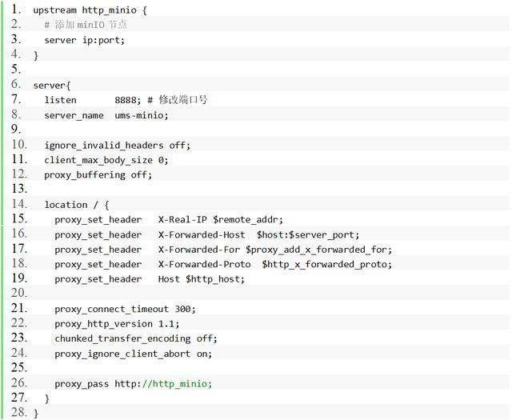Click proxy_http_version 1.1 line
Viewport: 512px width, 420px height.
(x=117, y=324)
